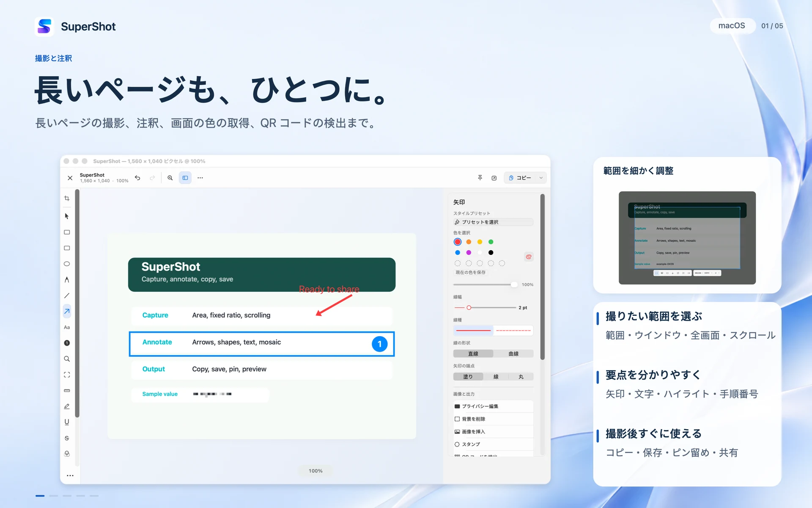Viewport: 812px width, 508px height.
Task: Open the top toolbar ellipsis menu
Action: pyautogui.click(x=200, y=178)
